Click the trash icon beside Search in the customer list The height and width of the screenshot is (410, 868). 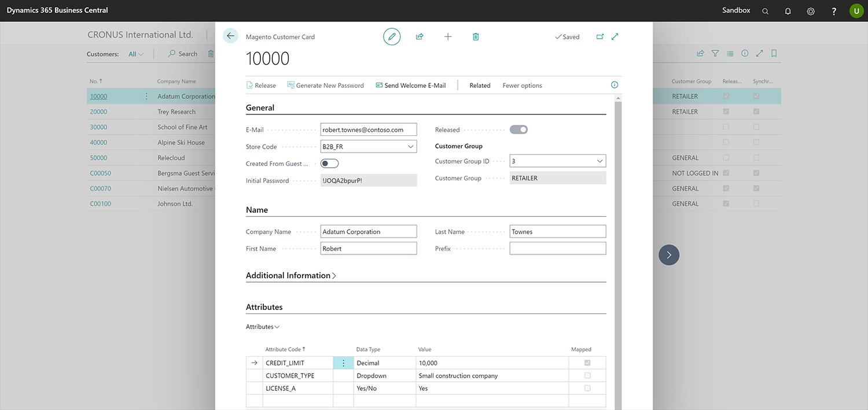pyautogui.click(x=211, y=54)
